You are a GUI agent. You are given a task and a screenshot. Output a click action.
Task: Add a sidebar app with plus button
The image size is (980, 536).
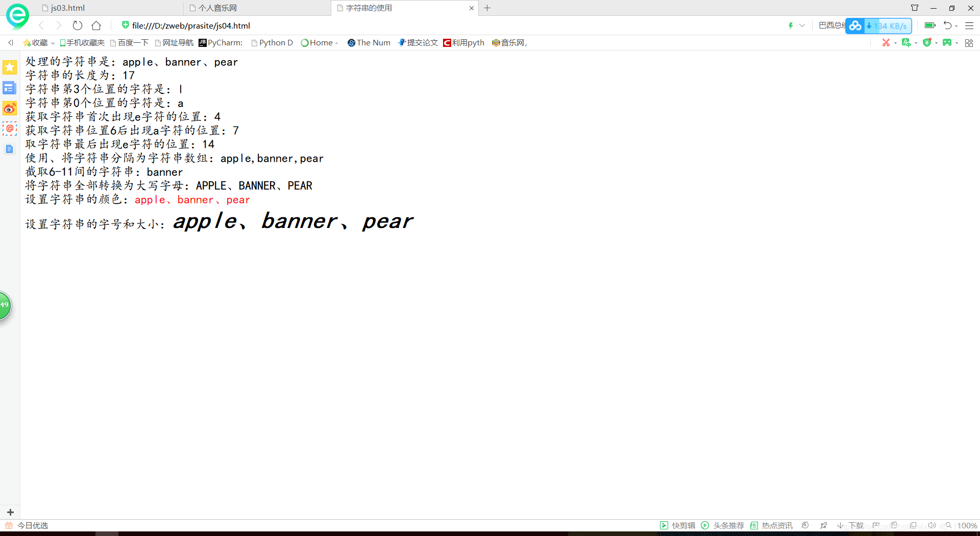click(10, 512)
